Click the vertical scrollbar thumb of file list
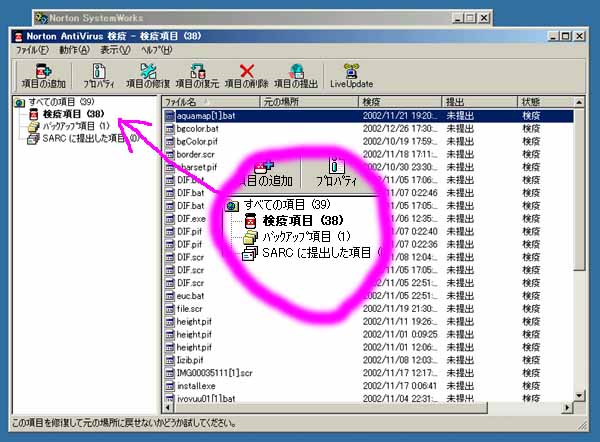 tap(579, 189)
